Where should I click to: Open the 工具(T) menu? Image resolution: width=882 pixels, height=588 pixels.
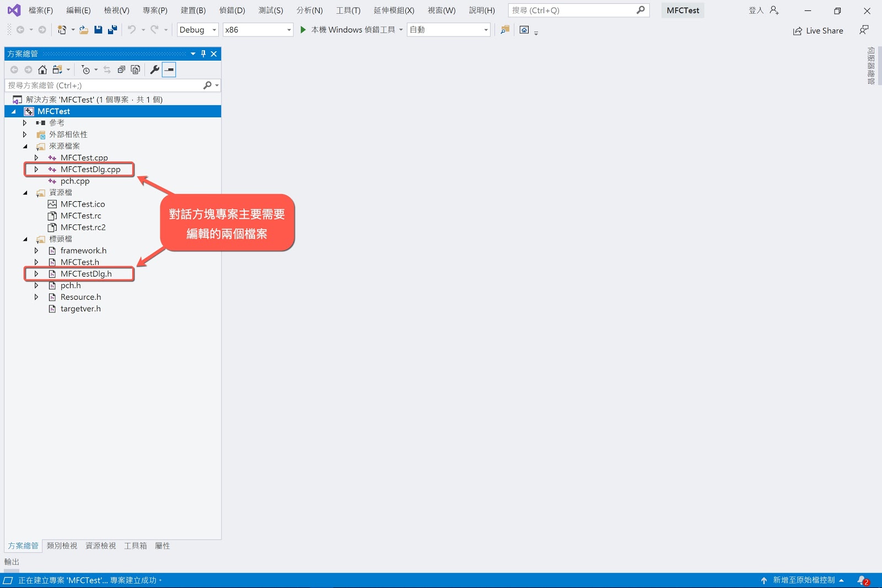[348, 10]
